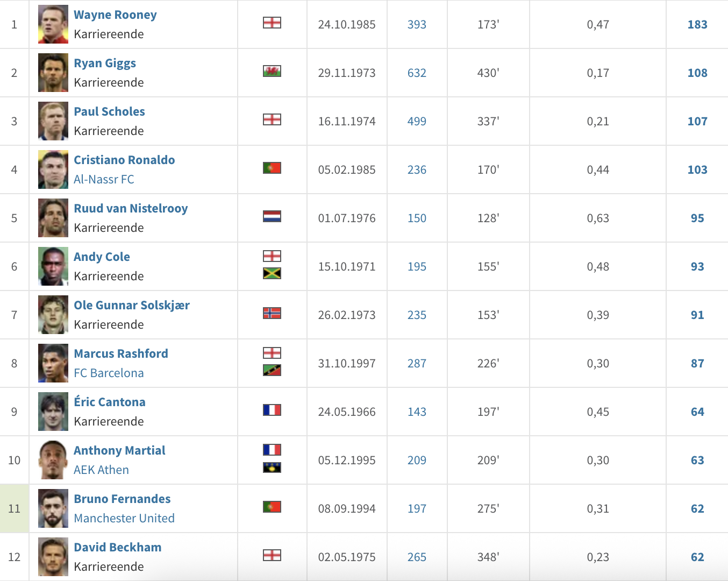Click Marcus Rashford's portrait thumbnail
728x581 pixels.
tap(53, 363)
